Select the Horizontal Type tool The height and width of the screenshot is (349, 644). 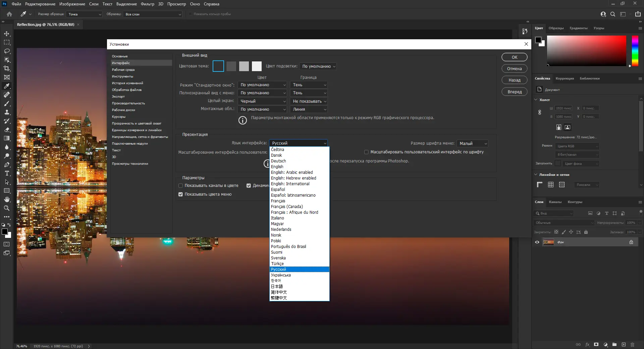pyautogui.click(x=7, y=173)
